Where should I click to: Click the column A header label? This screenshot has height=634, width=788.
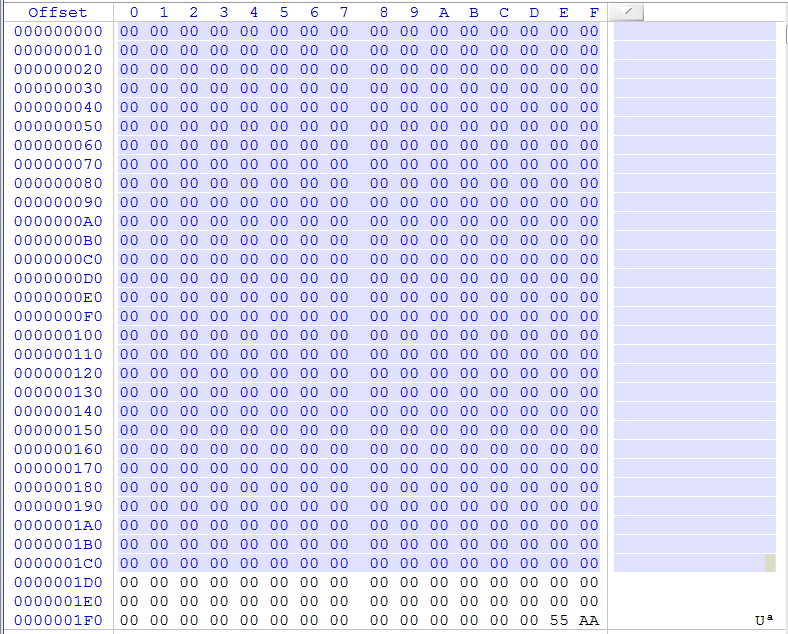444,12
